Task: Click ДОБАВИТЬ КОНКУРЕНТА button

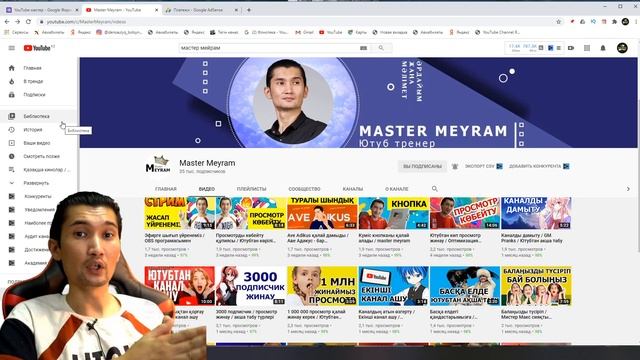Action: coord(539,167)
